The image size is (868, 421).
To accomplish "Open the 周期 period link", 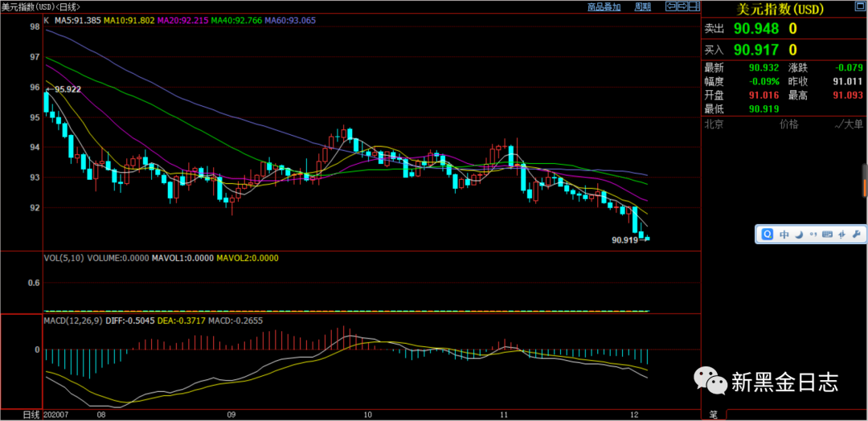I will (642, 6).
